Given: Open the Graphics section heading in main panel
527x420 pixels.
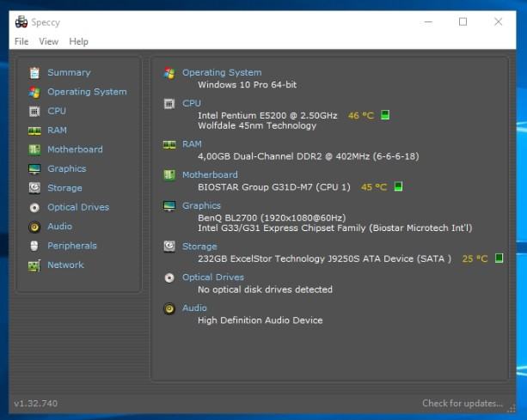Looking at the screenshot, I should [201, 205].
